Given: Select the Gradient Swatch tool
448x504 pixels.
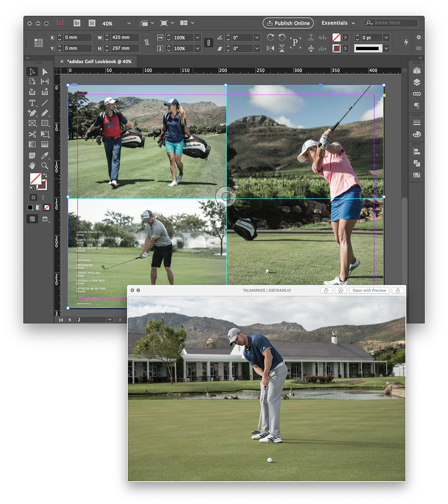Looking at the screenshot, I should pos(32,144).
